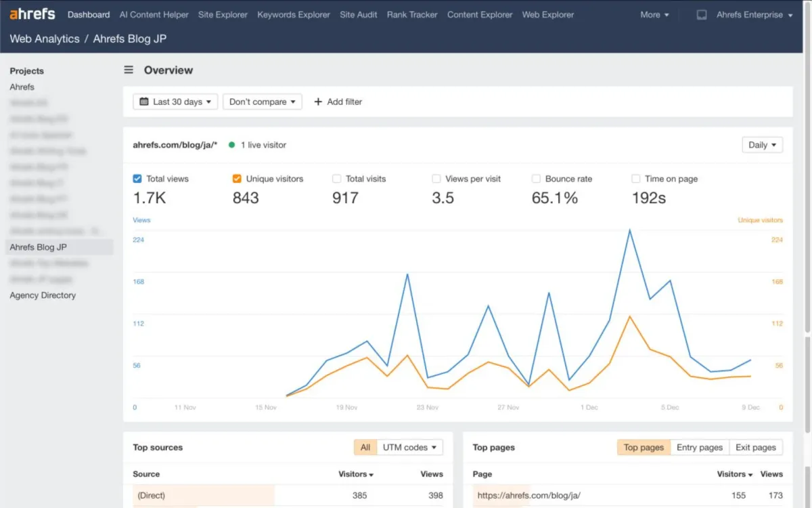
Task: Go to Site Explorer
Action: [223, 14]
